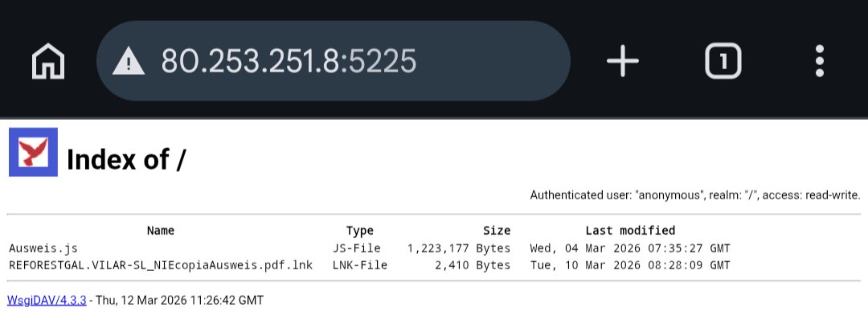This screenshot has height=336, width=868.
Task: Open the Ausweis.js file link
Action: [x=43, y=248]
